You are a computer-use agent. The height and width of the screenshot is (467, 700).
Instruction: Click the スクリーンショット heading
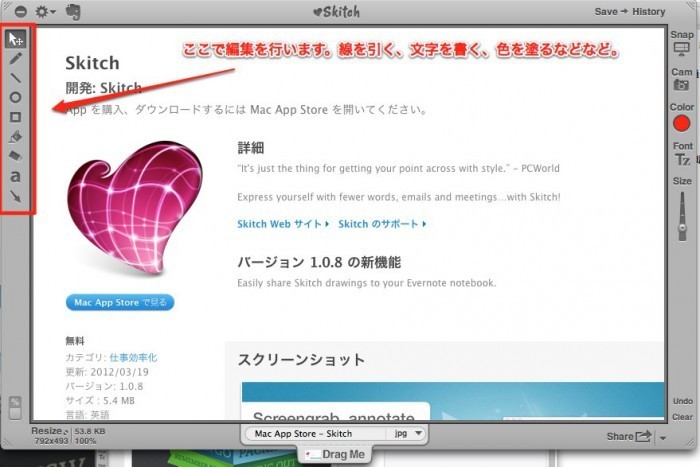coord(301,359)
